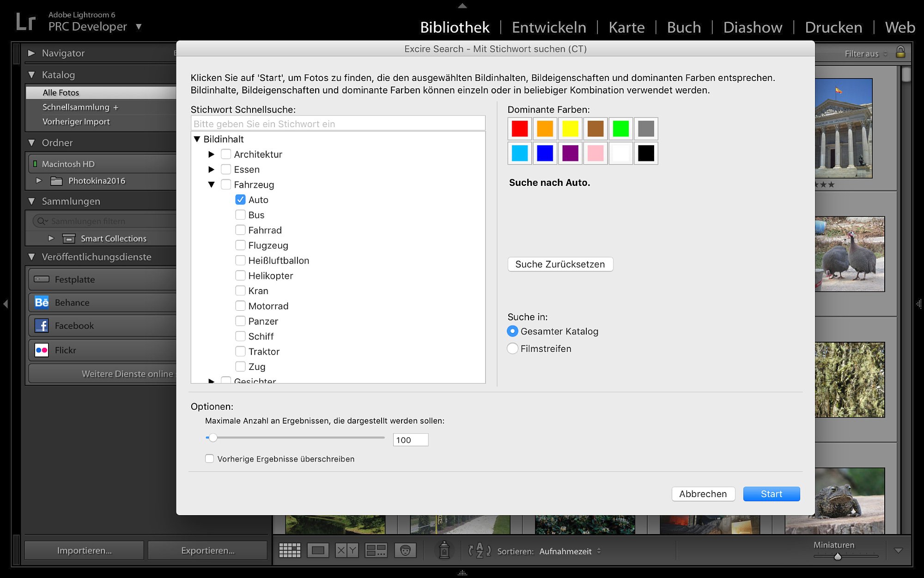Select the spray can painter tool

(444, 550)
